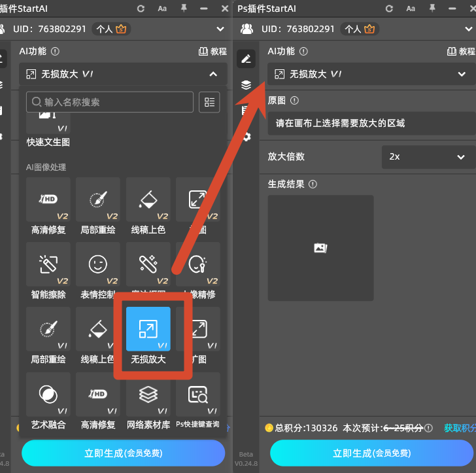Minimize left panel with dash icon
This screenshot has width=476, height=473.
pyautogui.click(x=204, y=9)
